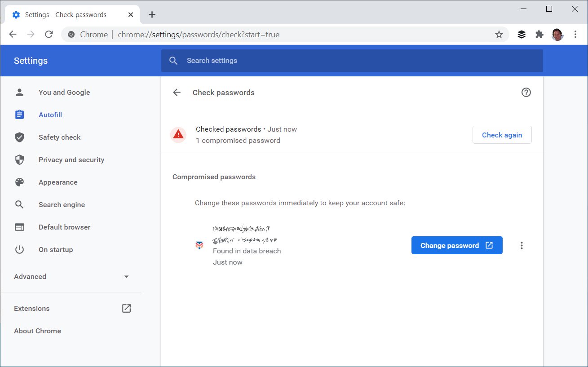Click the stacked layers extension icon
Image resolution: width=588 pixels, height=367 pixels.
point(522,35)
